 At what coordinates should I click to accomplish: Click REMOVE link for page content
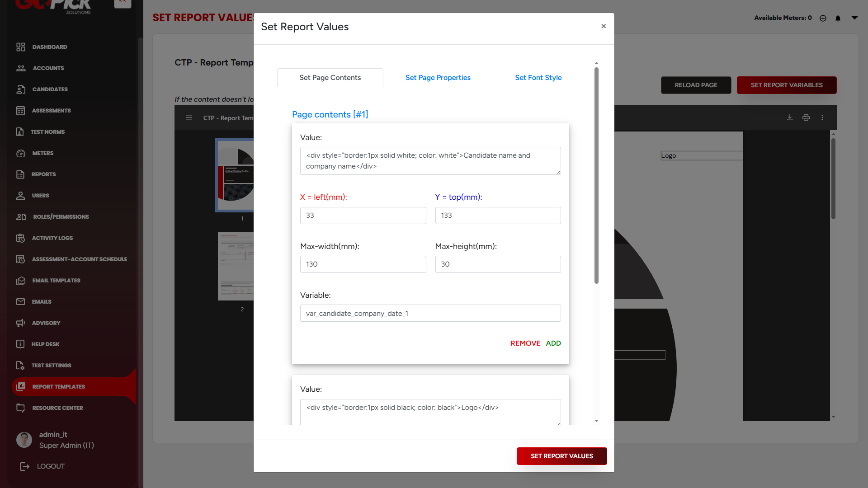pos(525,343)
